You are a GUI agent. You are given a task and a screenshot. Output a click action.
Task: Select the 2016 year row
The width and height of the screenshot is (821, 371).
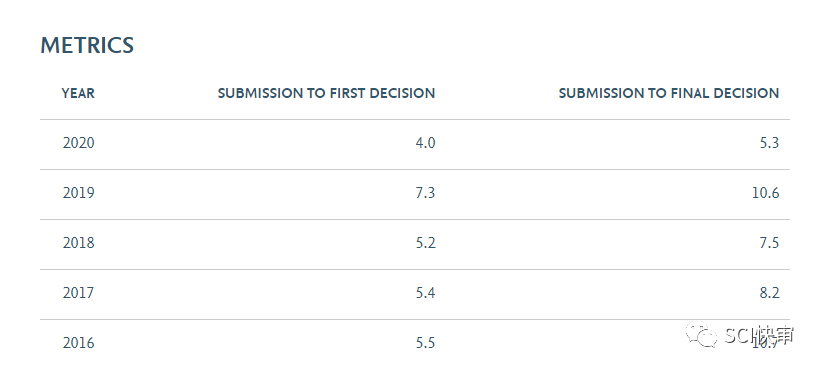tap(415, 344)
